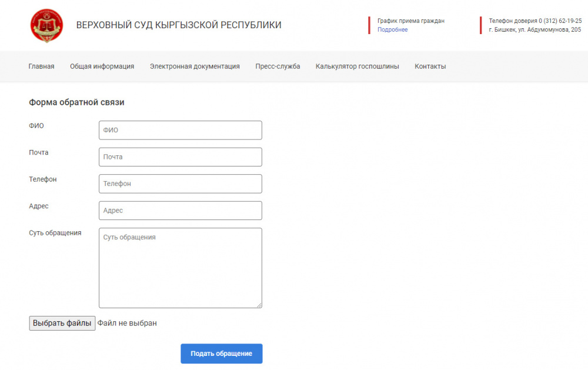Navigate to 'Контакты' in the menu

click(430, 66)
